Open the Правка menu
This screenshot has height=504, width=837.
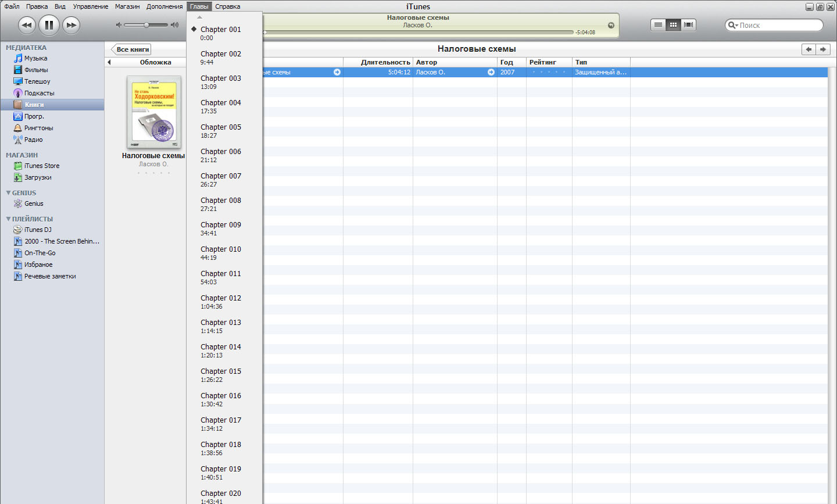pos(37,6)
